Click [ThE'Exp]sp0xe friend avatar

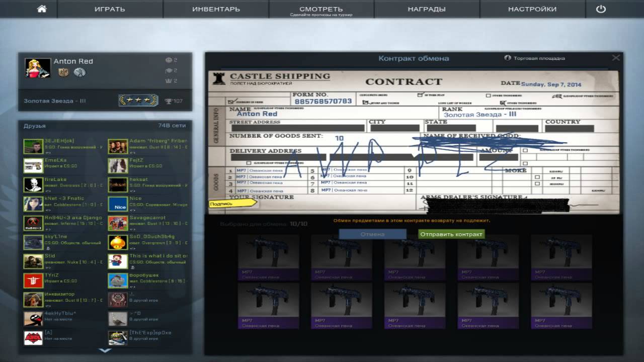pos(118,338)
